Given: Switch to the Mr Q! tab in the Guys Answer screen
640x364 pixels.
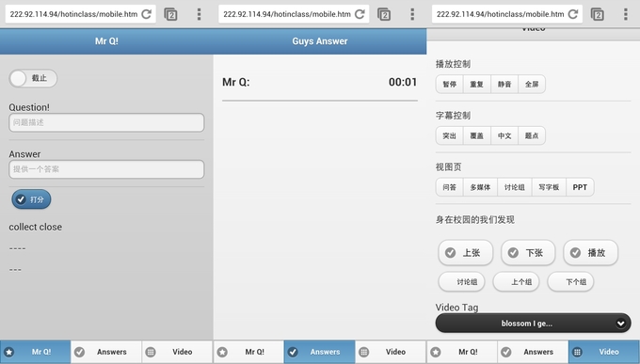Looking at the screenshot, I should coord(248,352).
